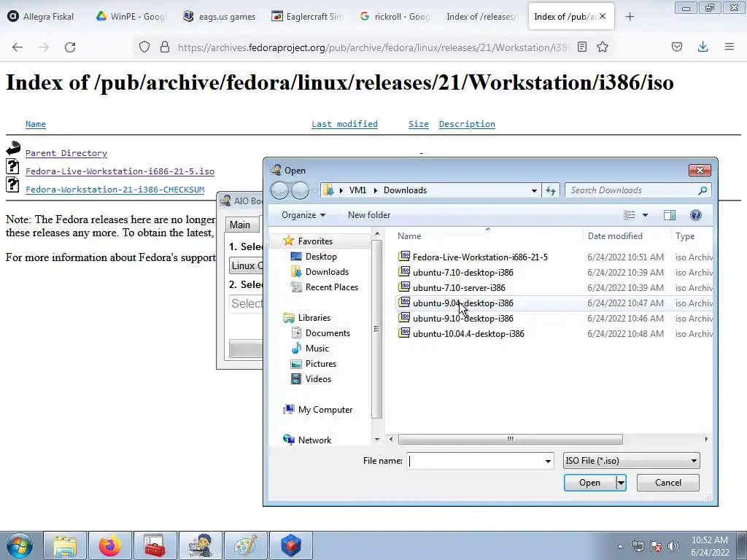
Task: Select ubuntu-9.10-desktop-i386 file
Action: (x=462, y=318)
